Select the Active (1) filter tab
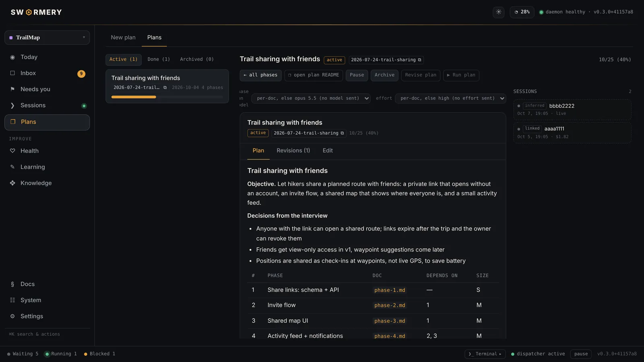The height and width of the screenshot is (362, 644). point(124,60)
